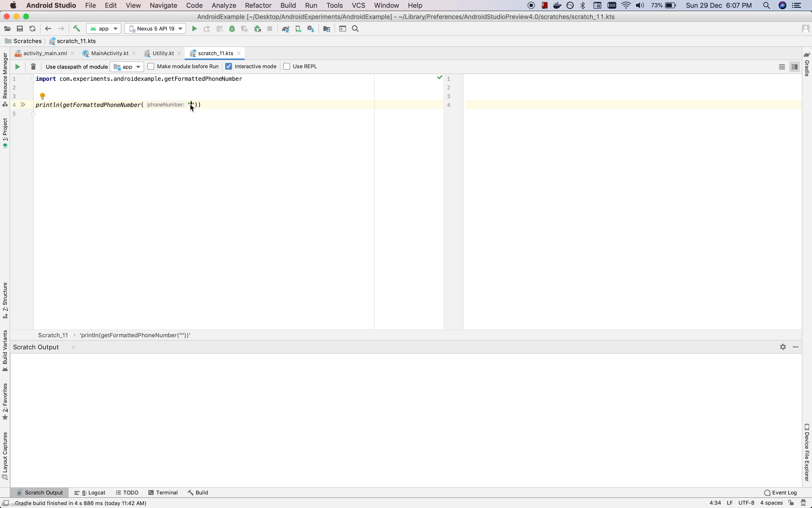
Task: Click the Scratch_11 editor breadcrumb
Action: 53,335
